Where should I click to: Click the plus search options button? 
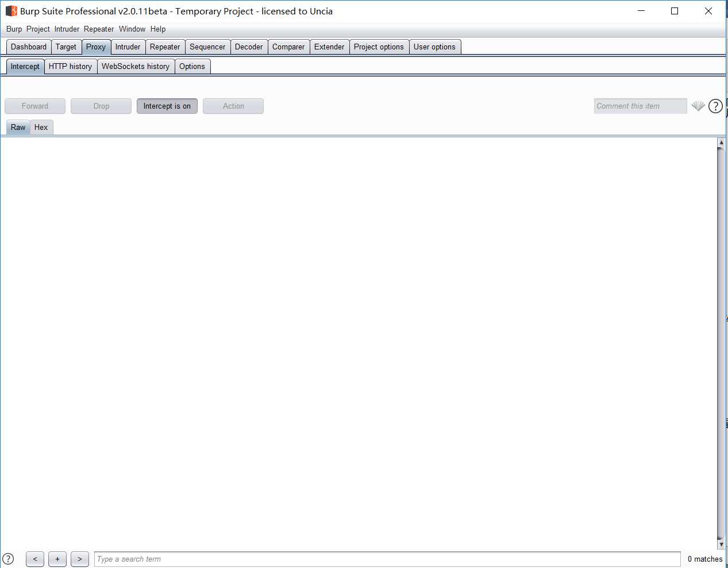click(x=57, y=559)
